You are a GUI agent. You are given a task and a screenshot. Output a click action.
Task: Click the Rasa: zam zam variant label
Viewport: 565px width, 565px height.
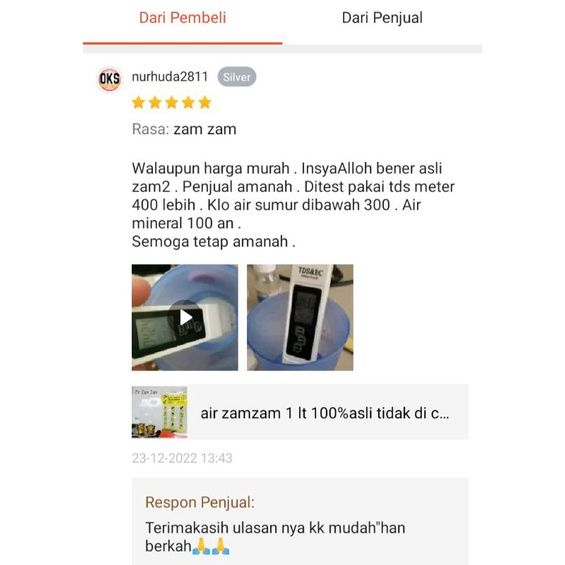(184, 129)
